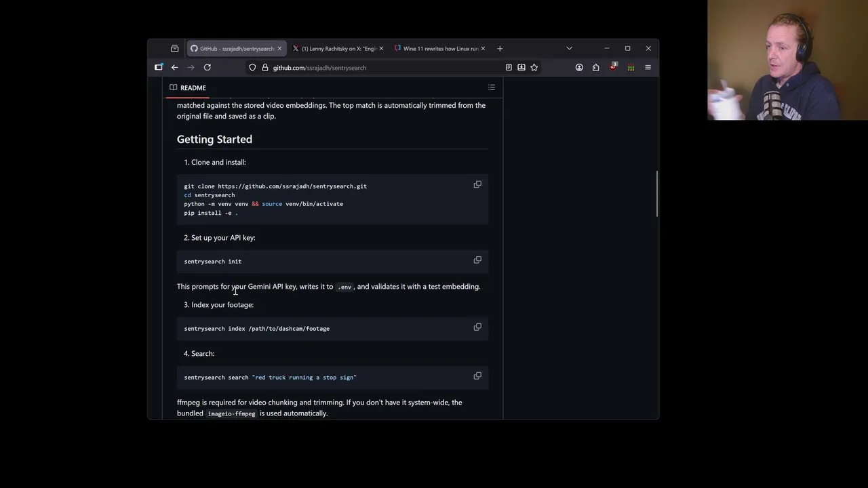Screen dimensions: 868x488
Task: Copy the sentrysearch init command
Action: [x=477, y=260]
